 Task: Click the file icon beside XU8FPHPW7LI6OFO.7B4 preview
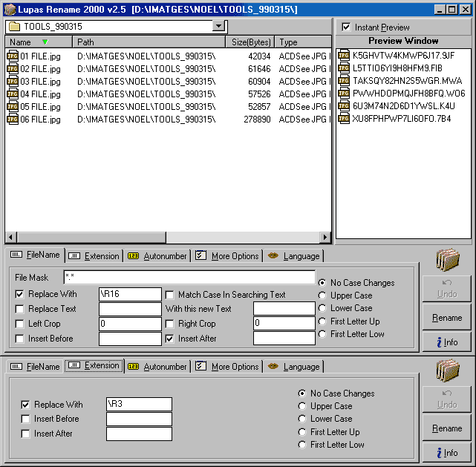[x=344, y=119]
